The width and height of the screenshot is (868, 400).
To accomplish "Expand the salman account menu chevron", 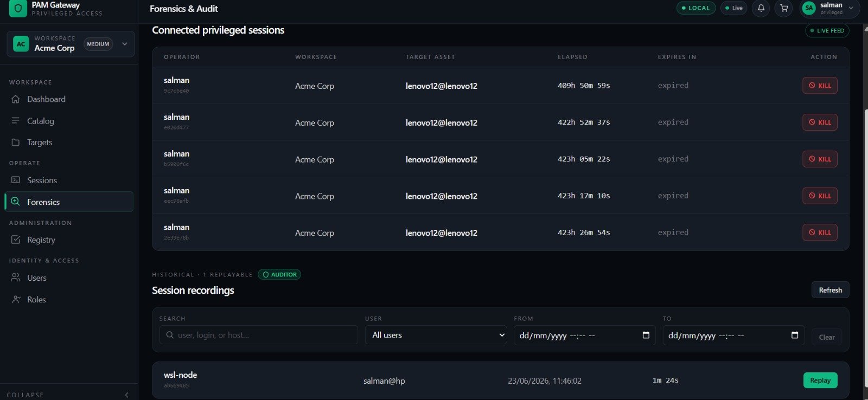I will click(851, 8).
